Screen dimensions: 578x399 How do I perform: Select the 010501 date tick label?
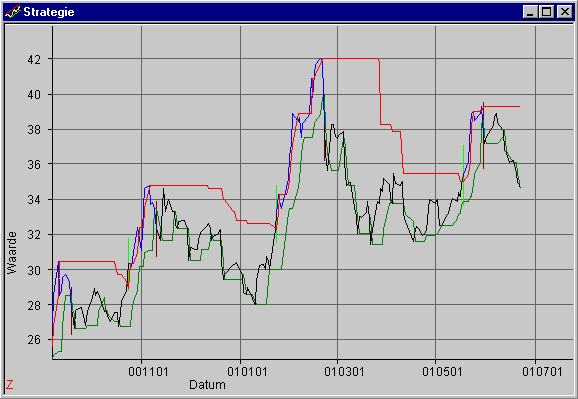[442, 371]
